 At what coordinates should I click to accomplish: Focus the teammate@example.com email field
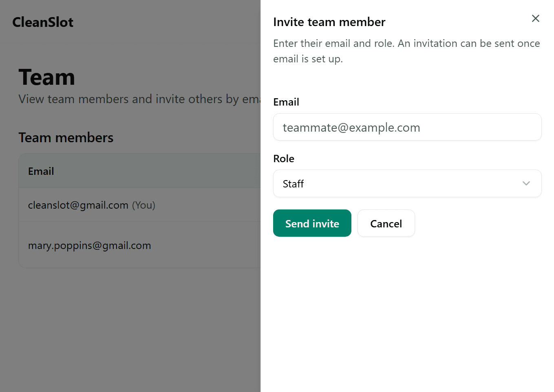pos(407,127)
